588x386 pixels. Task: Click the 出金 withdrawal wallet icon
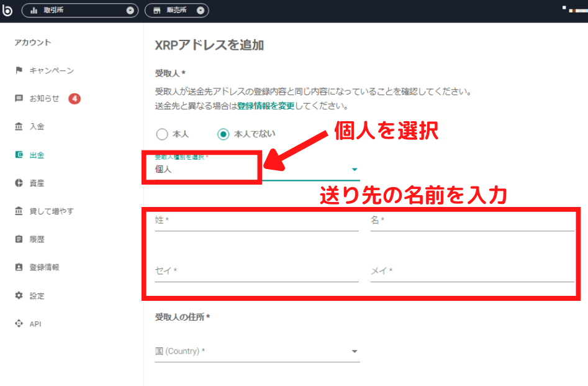[19, 155]
